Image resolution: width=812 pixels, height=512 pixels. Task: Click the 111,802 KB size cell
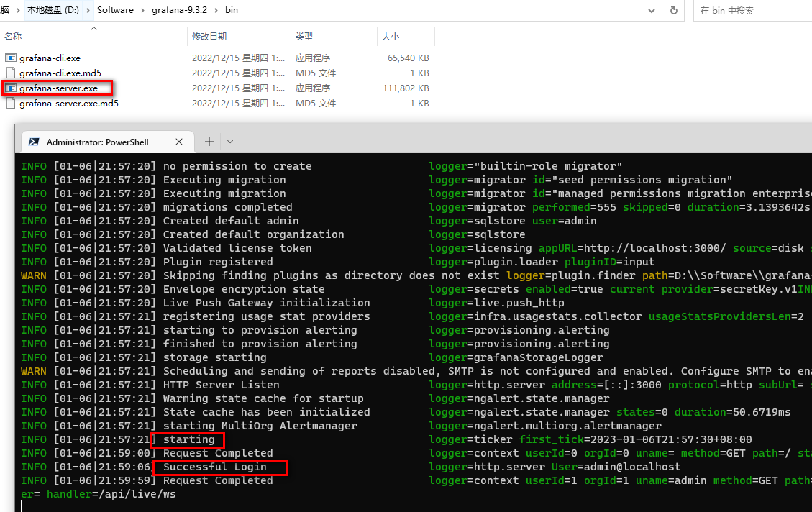pyautogui.click(x=406, y=88)
